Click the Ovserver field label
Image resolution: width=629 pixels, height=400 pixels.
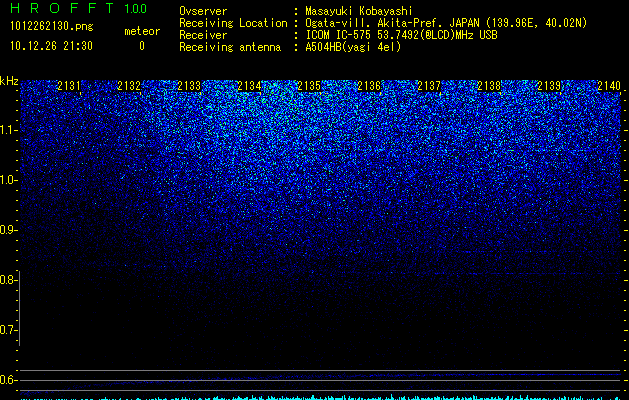pyautogui.click(x=203, y=11)
